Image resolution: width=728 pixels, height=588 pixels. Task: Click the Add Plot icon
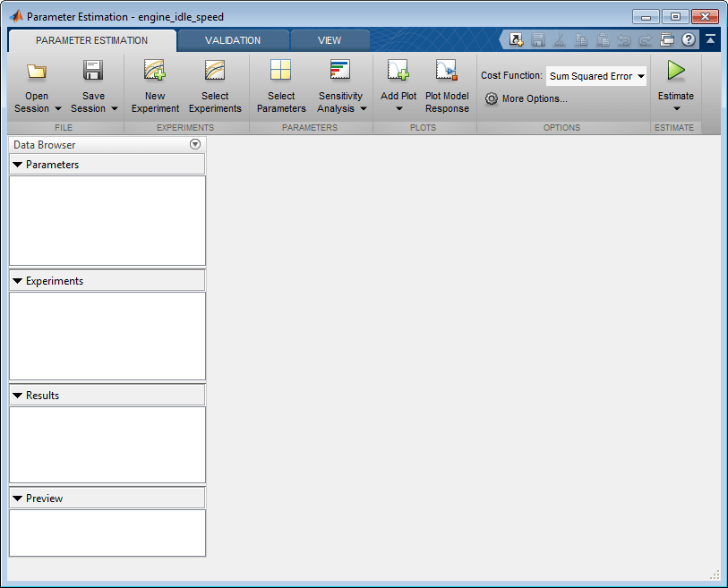coord(398,70)
